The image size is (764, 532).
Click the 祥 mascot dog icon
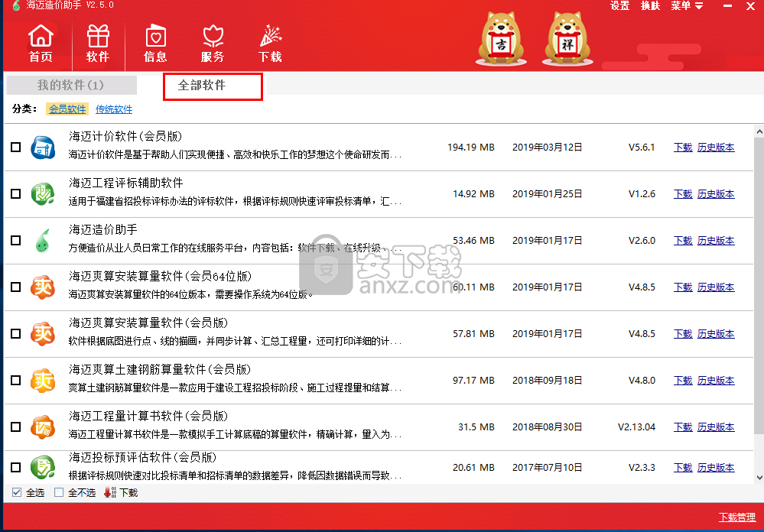567,39
